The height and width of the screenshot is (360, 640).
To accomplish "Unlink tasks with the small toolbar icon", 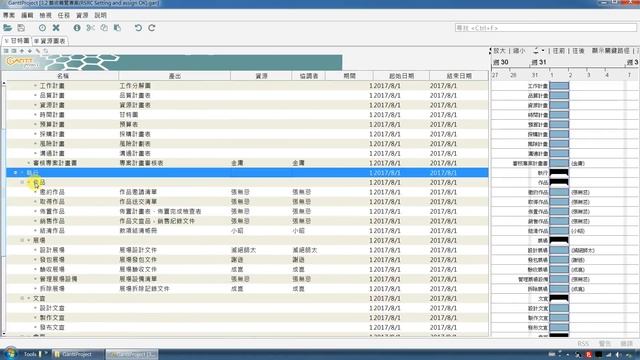I will 46,51.
